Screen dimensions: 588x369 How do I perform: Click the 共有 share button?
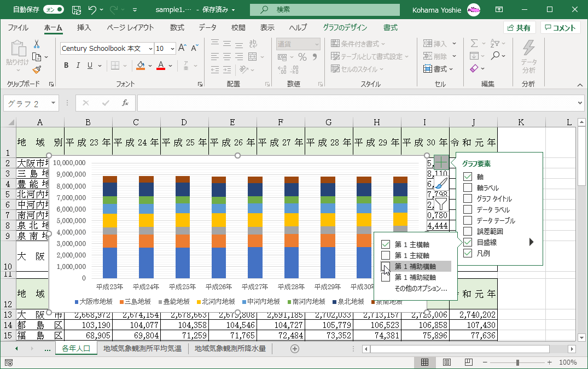tap(519, 27)
